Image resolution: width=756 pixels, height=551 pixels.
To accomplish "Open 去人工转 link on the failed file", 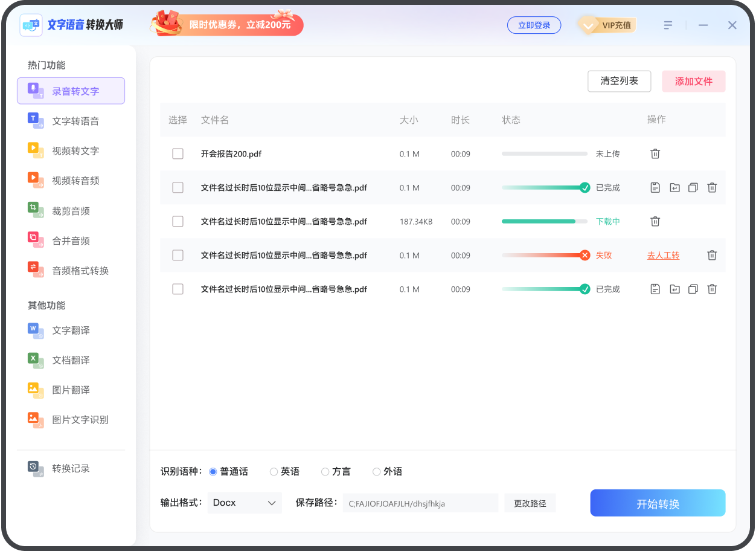I will [x=662, y=255].
